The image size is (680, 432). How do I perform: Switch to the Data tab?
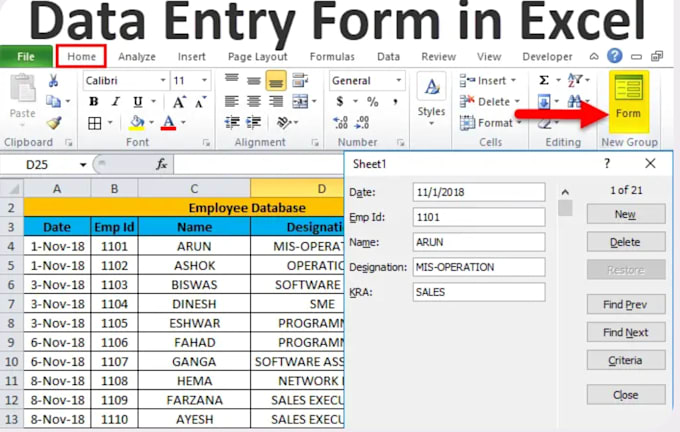(x=388, y=57)
